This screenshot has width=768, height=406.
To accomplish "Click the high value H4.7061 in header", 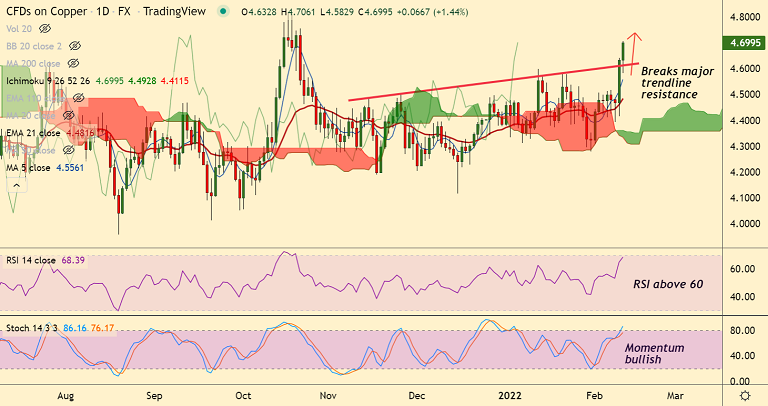I will tap(298, 12).
